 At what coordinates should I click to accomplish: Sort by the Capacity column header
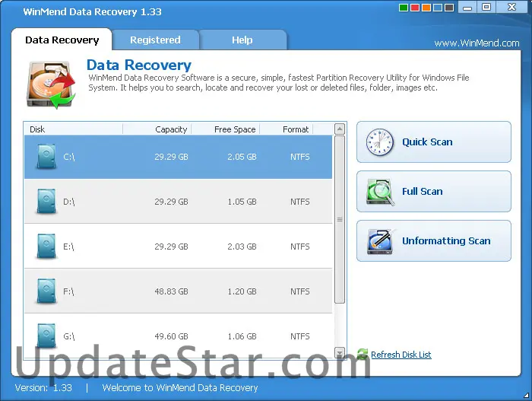point(157,129)
